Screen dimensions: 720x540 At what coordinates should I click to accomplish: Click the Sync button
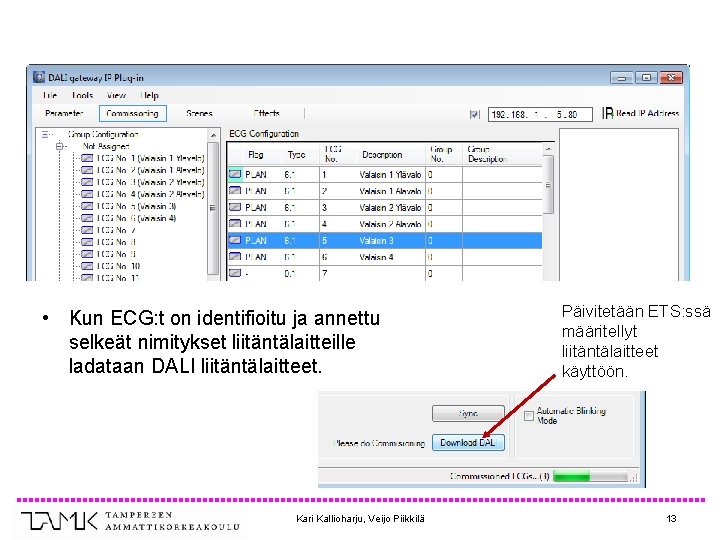pyautogui.click(x=468, y=413)
